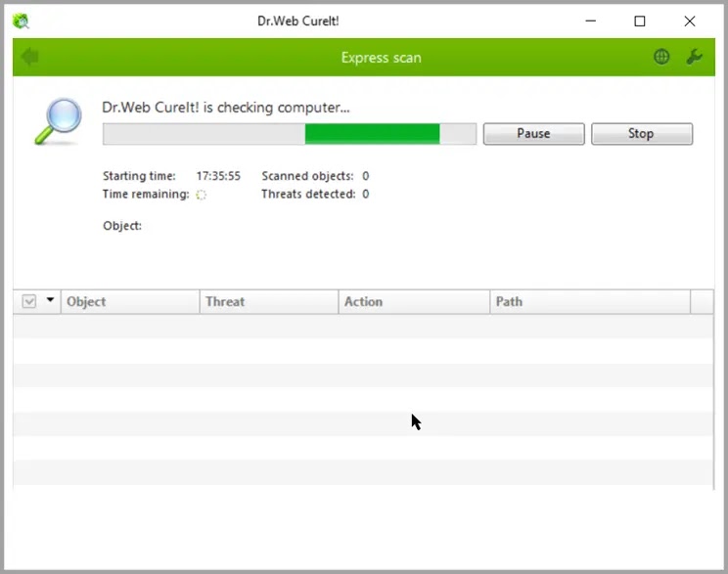
Task: Maximize the Dr.Web CureIt! window
Action: point(640,21)
